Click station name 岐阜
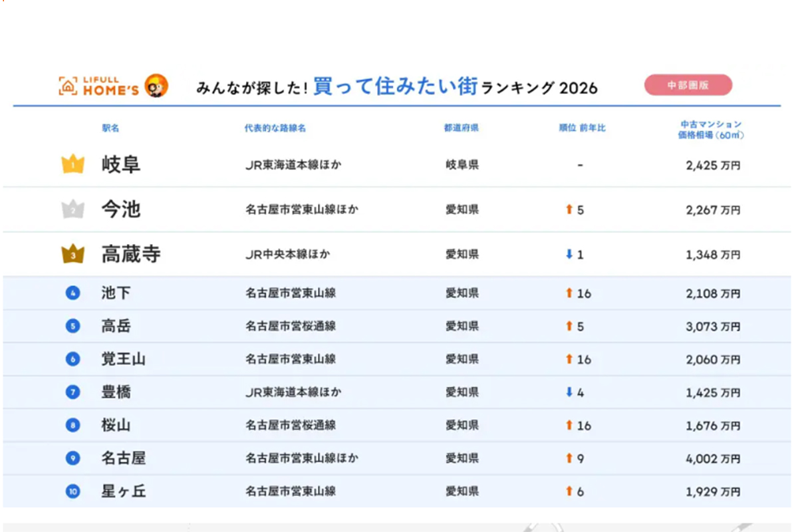The width and height of the screenshot is (798, 532). pyautogui.click(x=121, y=164)
